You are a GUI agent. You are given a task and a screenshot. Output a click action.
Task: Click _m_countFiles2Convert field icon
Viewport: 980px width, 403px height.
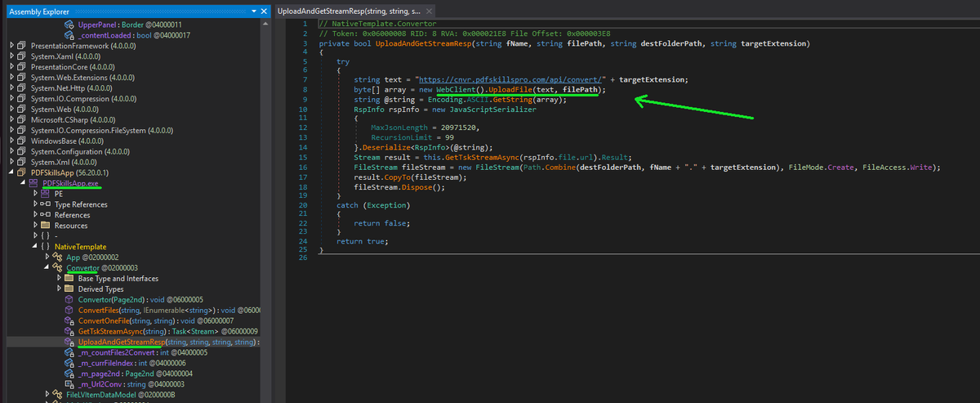(69, 352)
